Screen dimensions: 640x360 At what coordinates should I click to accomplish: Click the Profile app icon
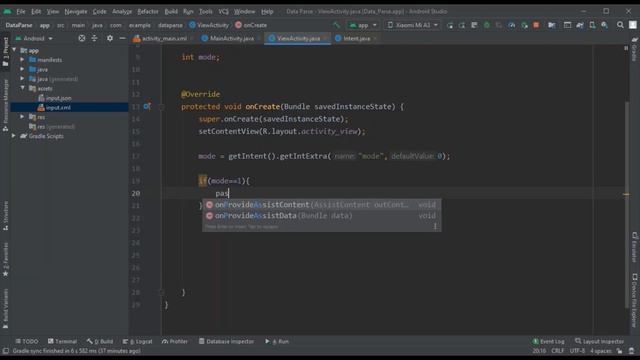[511, 25]
